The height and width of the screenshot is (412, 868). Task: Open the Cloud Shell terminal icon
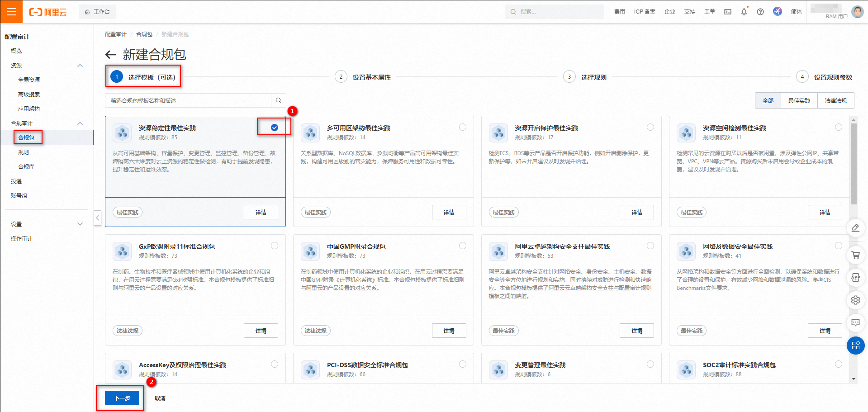click(x=727, y=12)
